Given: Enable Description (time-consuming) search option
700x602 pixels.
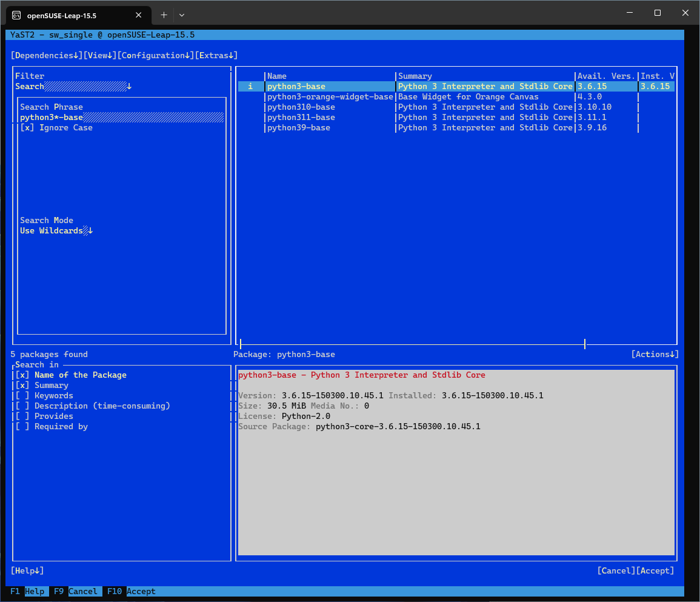Looking at the screenshot, I should [92, 406].
